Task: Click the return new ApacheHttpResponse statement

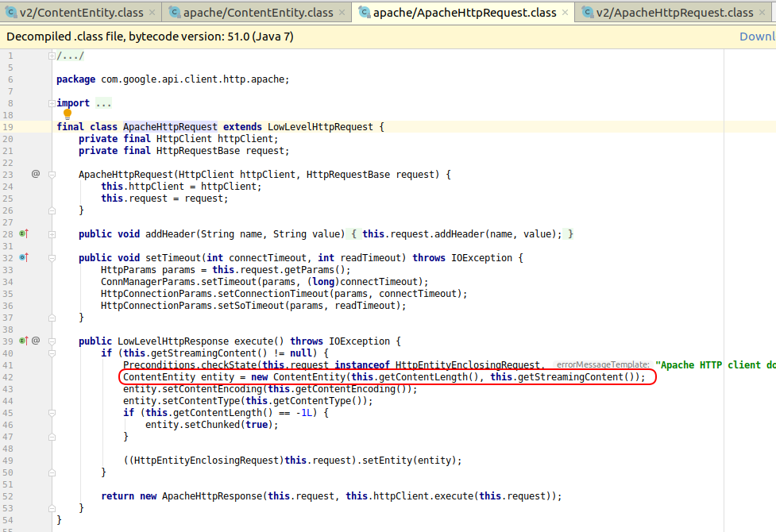Action: coord(331,496)
